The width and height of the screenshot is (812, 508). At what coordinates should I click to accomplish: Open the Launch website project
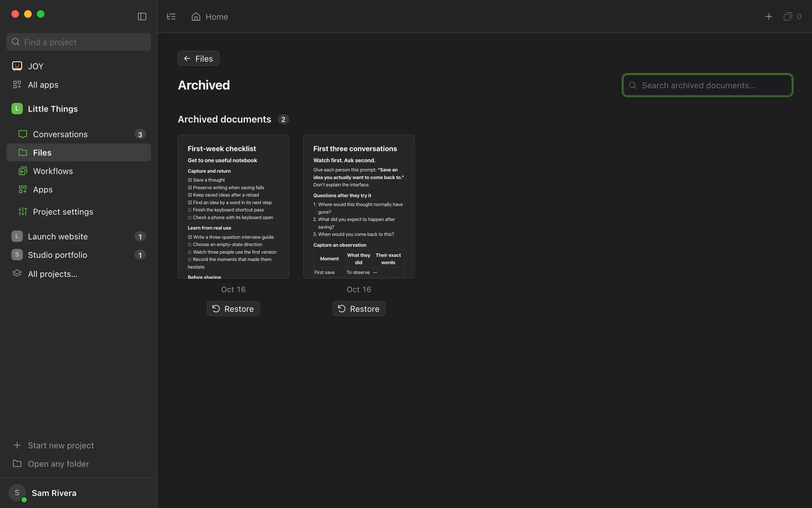click(x=79, y=236)
